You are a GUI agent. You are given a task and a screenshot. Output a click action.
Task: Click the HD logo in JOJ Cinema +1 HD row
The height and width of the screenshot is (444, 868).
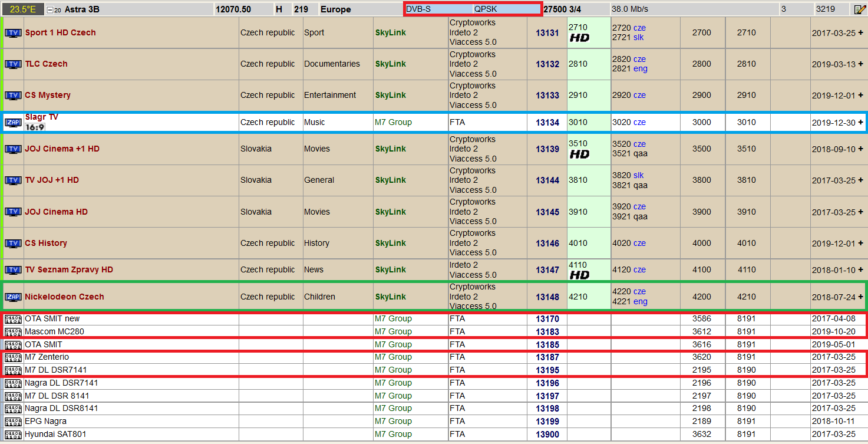coord(579,154)
